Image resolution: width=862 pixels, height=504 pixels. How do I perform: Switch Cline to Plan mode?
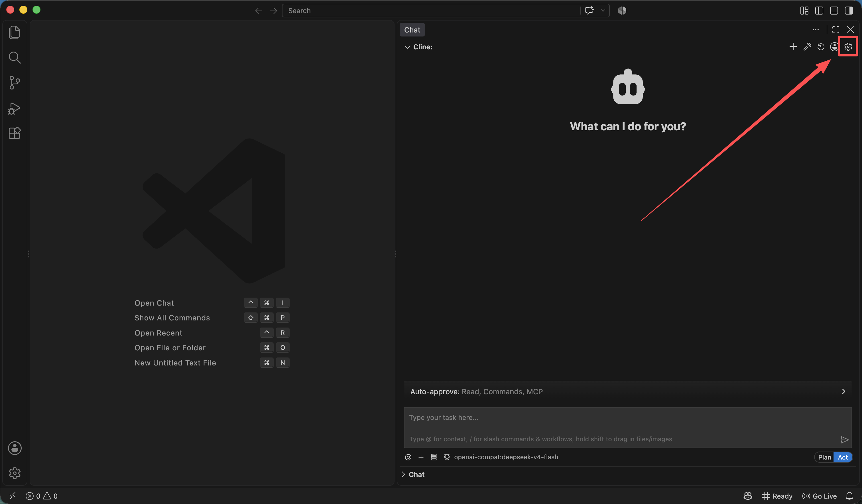click(824, 457)
